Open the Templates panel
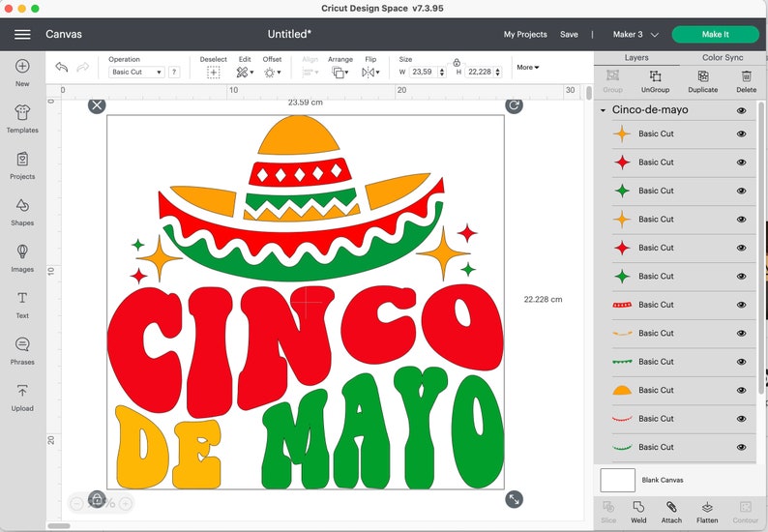This screenshot has width=768, height=532. (22, 119)
